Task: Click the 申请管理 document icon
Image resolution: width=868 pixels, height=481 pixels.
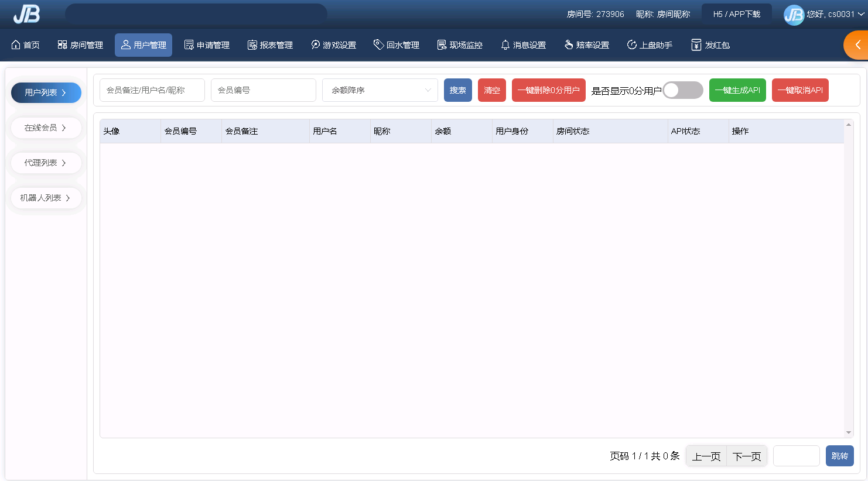Action: pyautogui.click(x=189, y=45)
